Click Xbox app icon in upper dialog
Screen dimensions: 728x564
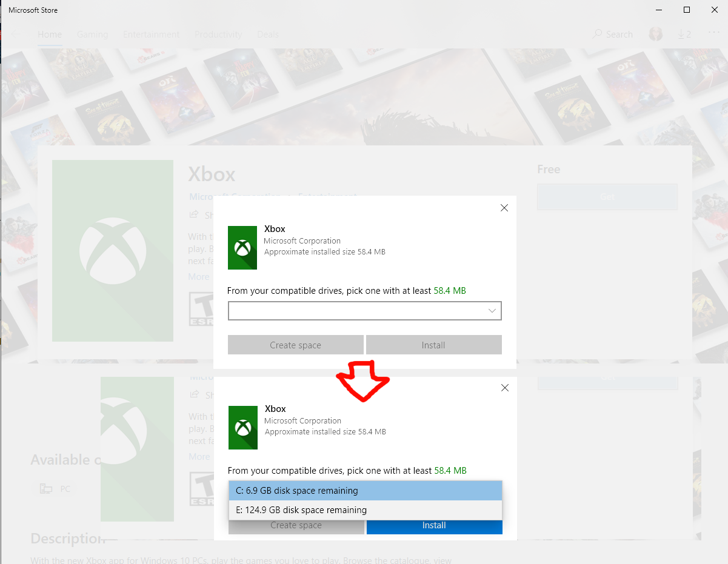[242, 248]
